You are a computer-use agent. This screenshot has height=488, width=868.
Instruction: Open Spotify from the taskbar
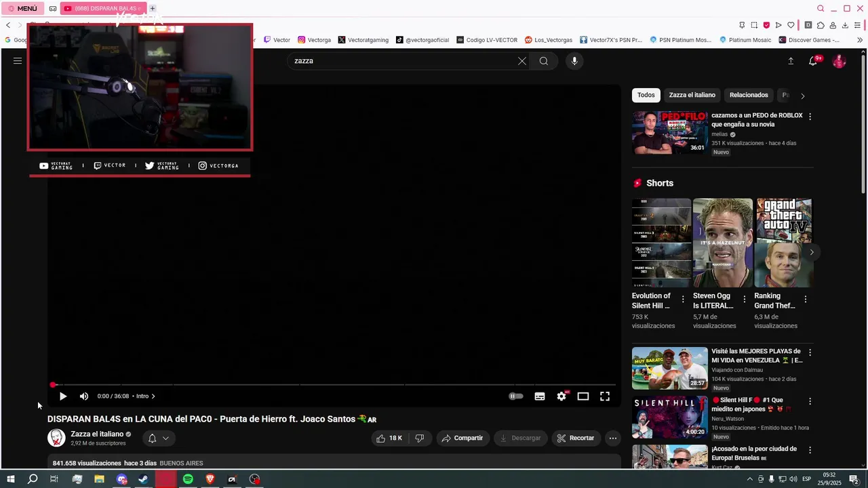188,479
